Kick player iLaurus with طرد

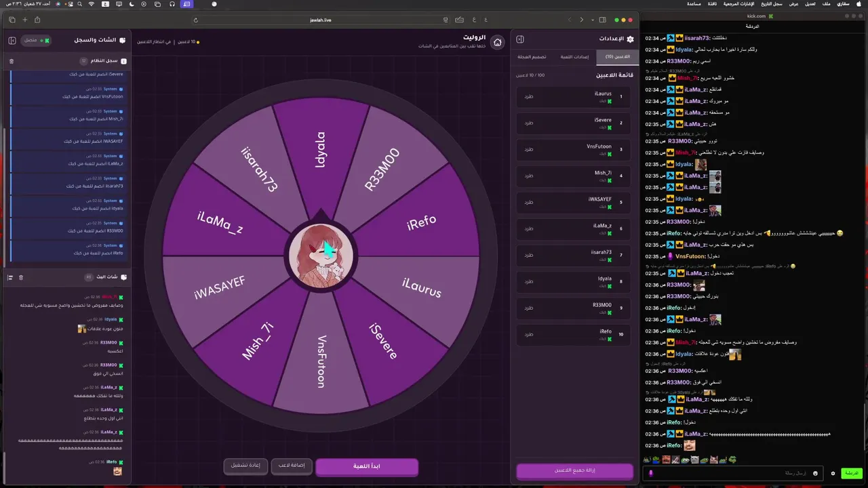[529, 96]
